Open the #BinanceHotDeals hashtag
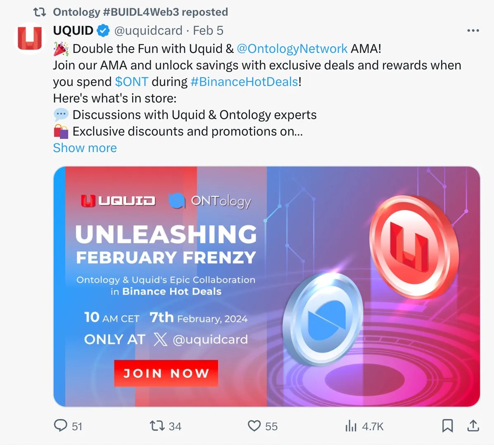Image resolution: width=494 pixels, height=448 pixels. pos(244,82)
